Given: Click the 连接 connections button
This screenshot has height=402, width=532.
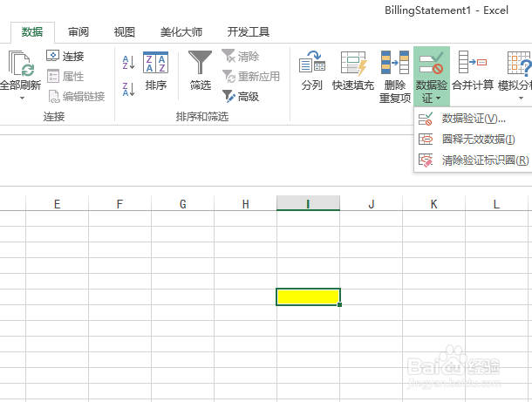Looking at the screenshot, I should coord(65,56).
